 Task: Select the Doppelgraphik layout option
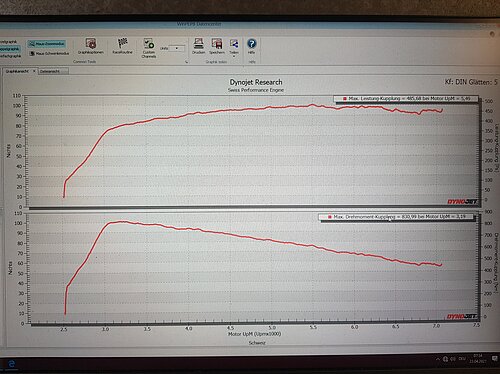[x=9, y=49]
